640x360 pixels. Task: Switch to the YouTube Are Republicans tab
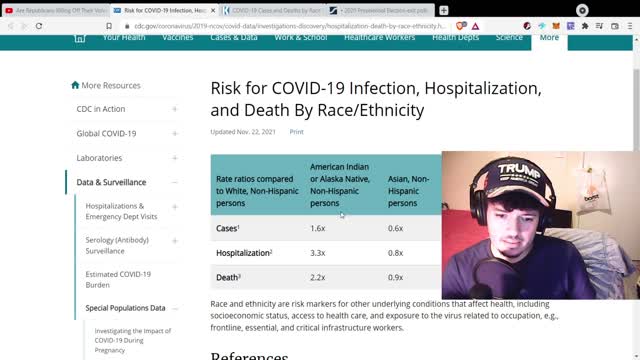click(x=56, y=11)
